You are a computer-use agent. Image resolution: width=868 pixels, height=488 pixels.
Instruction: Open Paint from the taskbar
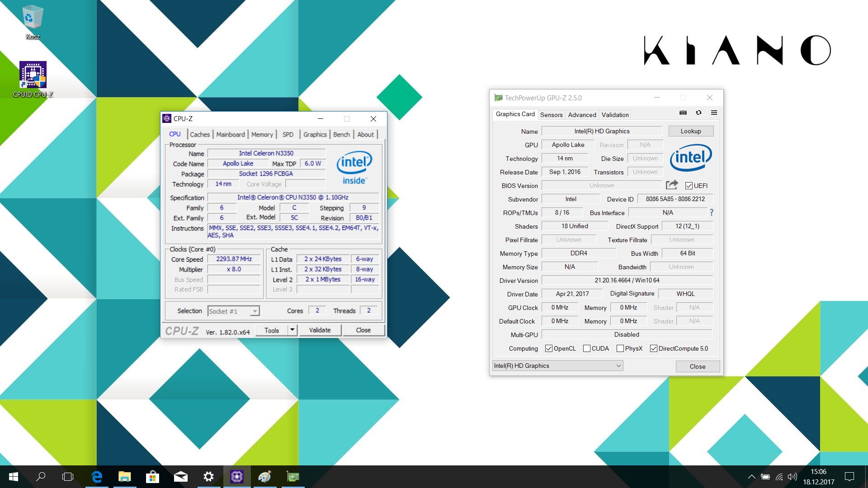[265, 477]
